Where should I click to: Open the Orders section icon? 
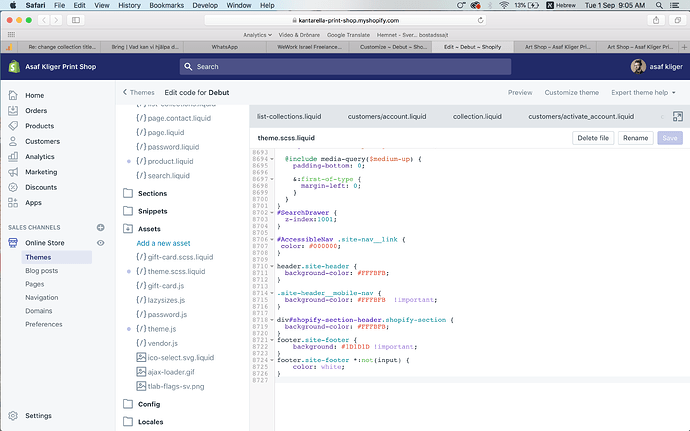[14, 111]
